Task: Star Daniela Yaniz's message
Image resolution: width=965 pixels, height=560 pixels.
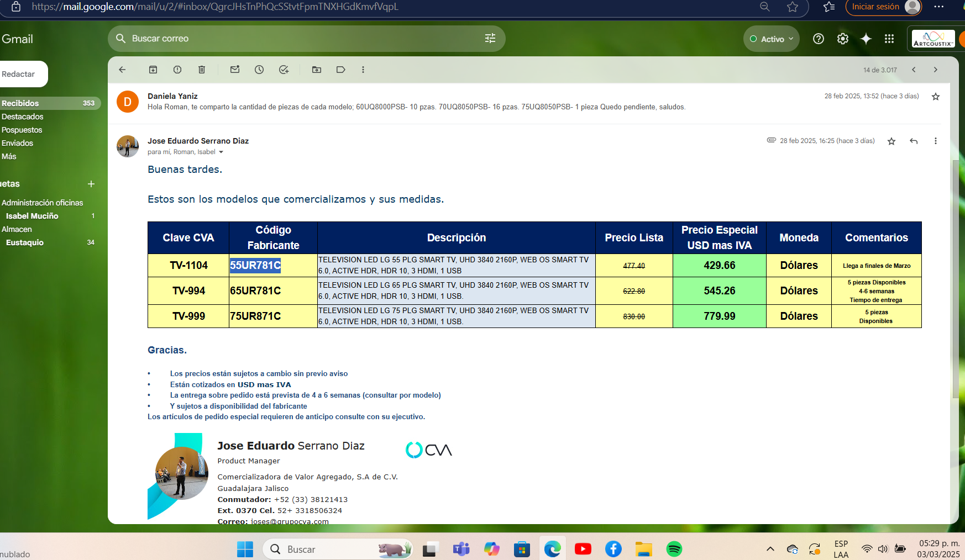Action: point(936,97)
